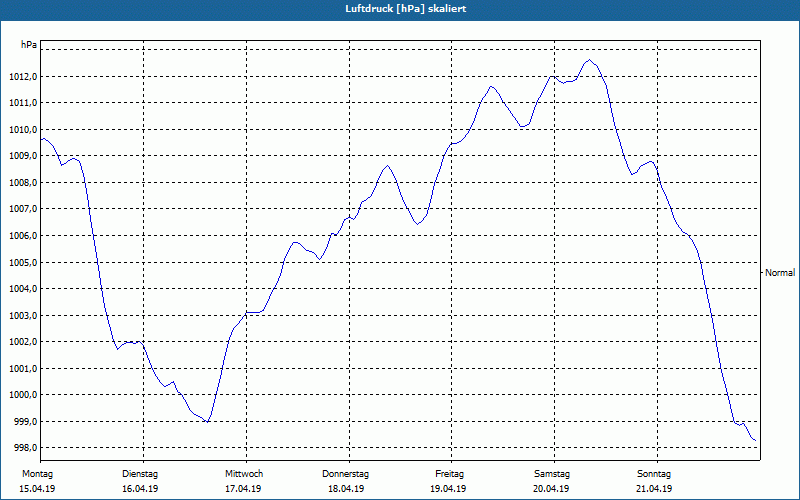Click the '998,0' y-axis value
The height and width of the screenshot is (500, 800).
pos(25,448)
